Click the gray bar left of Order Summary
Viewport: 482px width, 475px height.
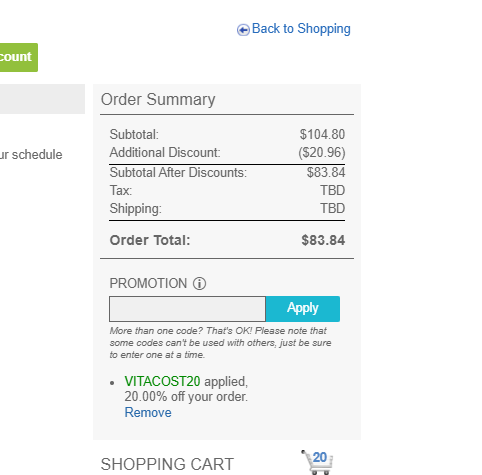tap(42, 99)
